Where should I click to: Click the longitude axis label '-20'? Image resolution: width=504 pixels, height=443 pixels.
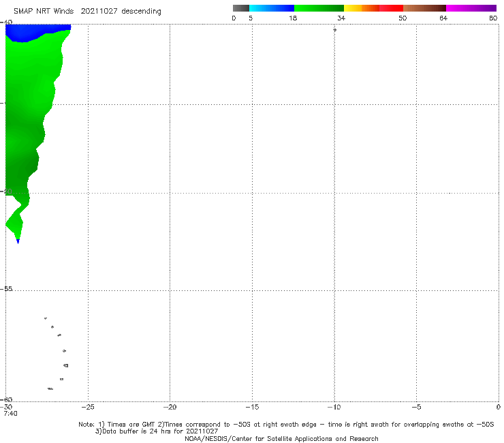click(170, 408)
